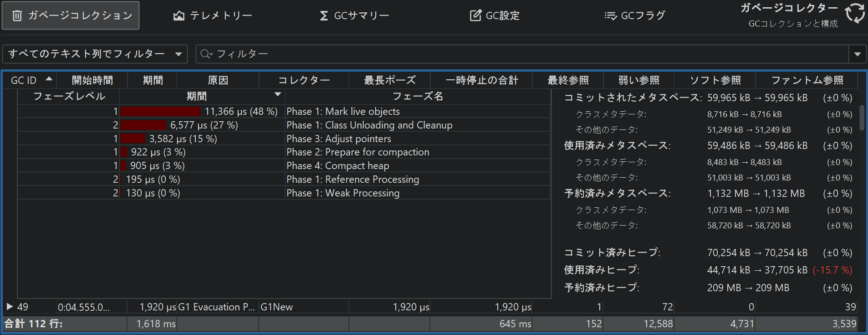Image resolution: width=868 pixels, height=335 pixels.
Task: Click the sigma icon beside GCサマリー
Action: (x=324, y=16)
